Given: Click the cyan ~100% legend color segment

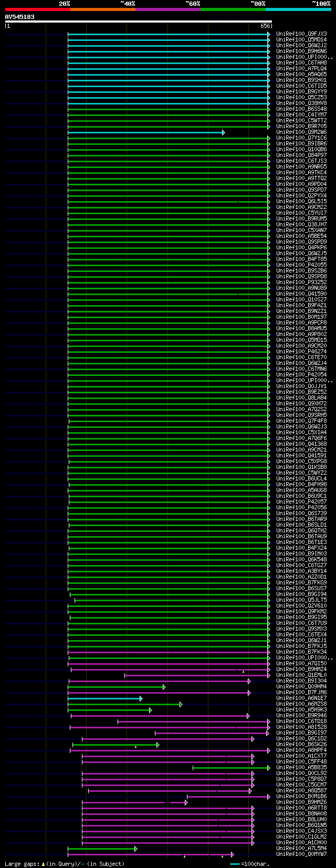Looking at the screenshot, I should point(298,9).
